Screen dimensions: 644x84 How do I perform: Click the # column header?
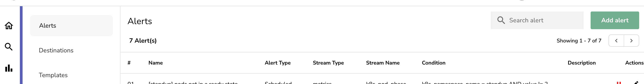pos(129,63)
